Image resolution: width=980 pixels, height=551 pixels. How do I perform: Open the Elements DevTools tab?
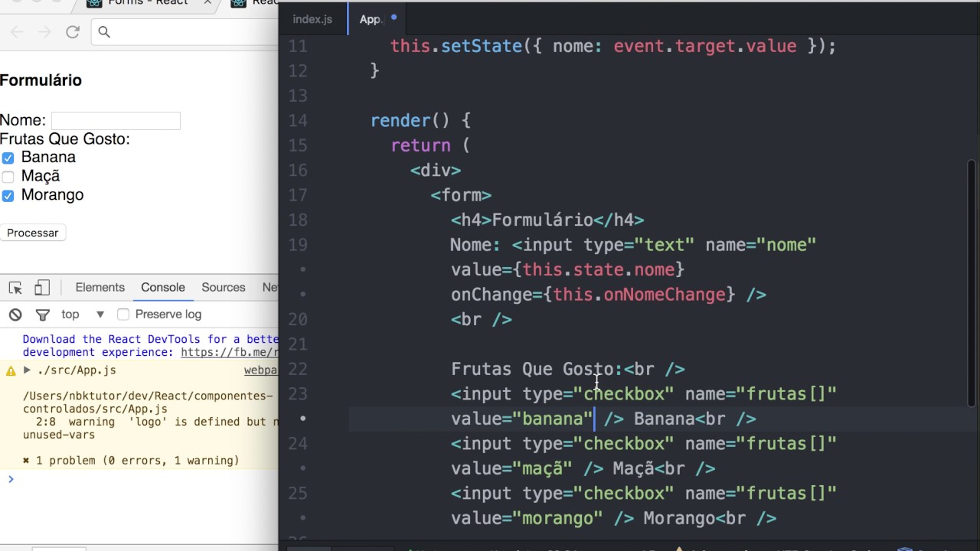pos(100,288)
